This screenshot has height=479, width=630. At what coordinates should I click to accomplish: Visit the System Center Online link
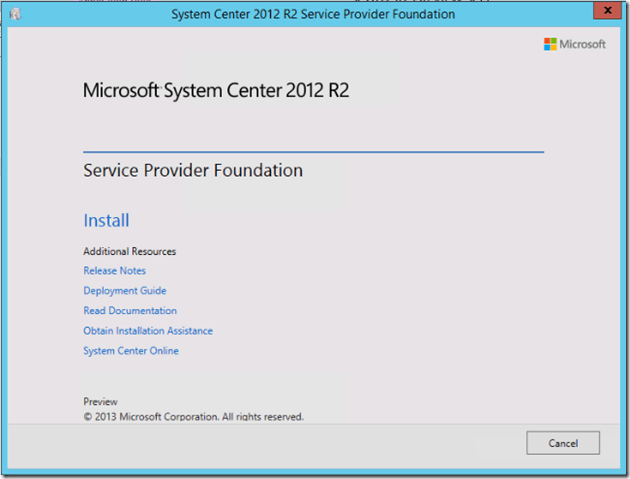point(131,351)
